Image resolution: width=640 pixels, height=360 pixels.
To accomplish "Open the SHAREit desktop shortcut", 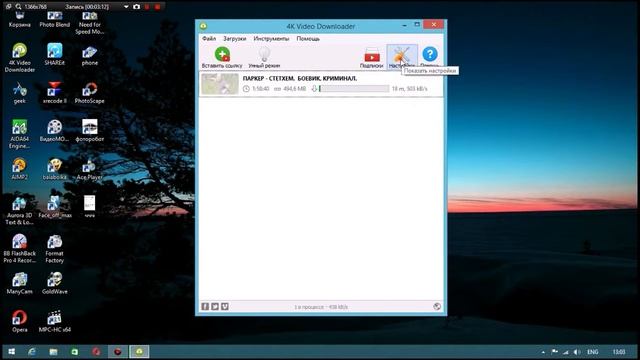I will point(54,54).
